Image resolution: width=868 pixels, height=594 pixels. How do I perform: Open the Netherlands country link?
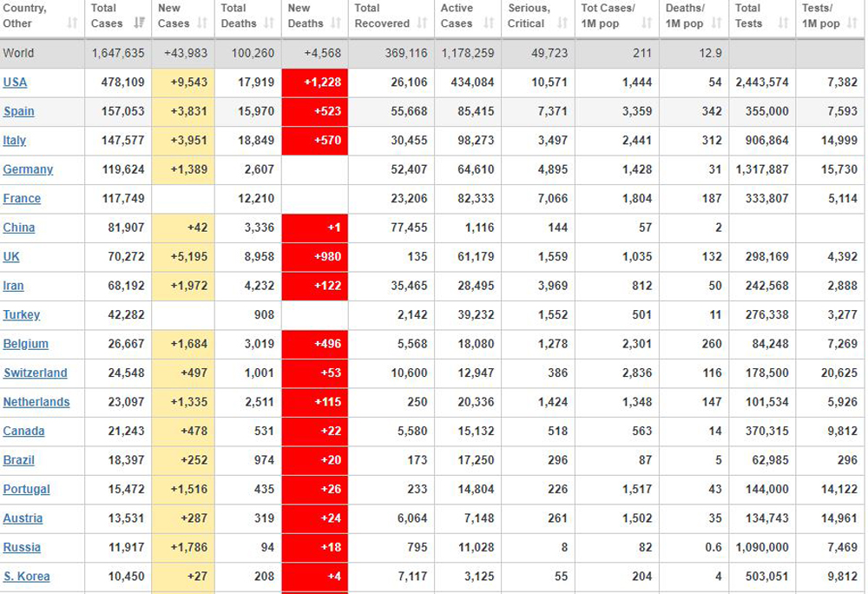point(36,402)
